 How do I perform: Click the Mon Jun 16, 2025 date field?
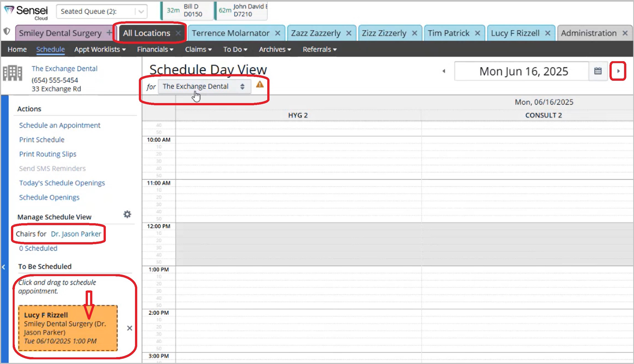pos(522,71)
